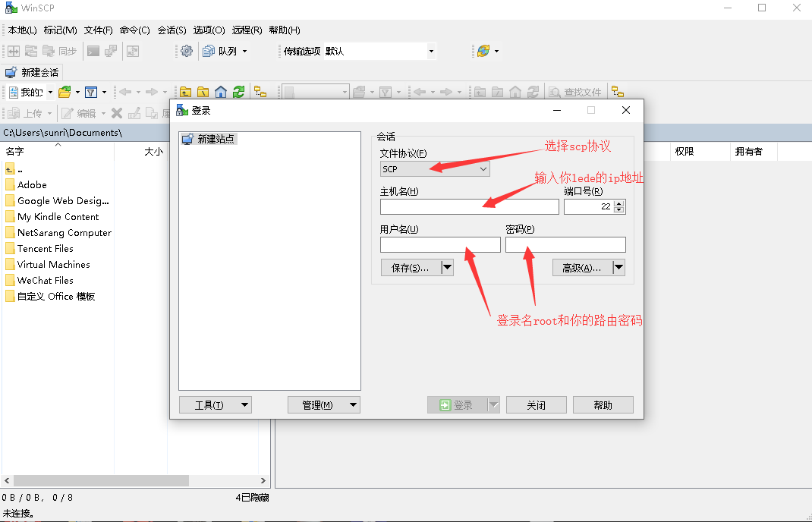Click the 帮助 button in the login dialog
812x522 pixels.
click(x=603, y=404)
